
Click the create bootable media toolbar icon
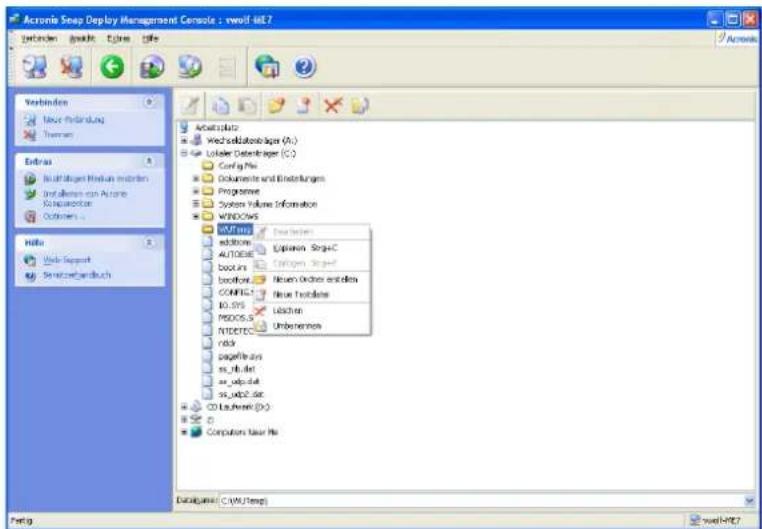point(152,67)
